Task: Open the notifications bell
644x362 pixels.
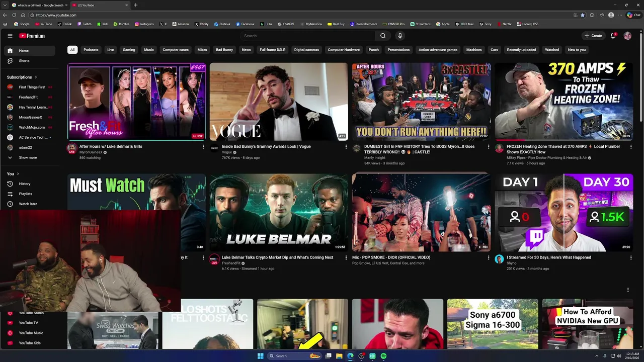Action: (613, 36)
